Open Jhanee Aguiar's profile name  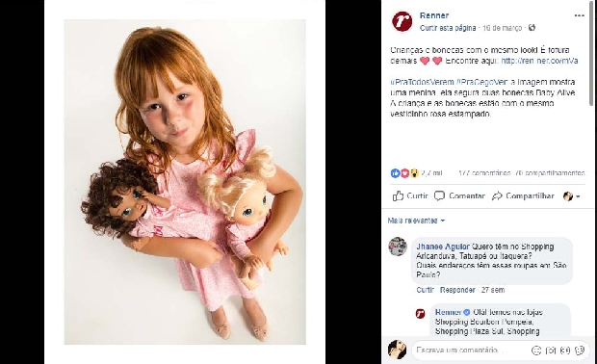(443, 247)
